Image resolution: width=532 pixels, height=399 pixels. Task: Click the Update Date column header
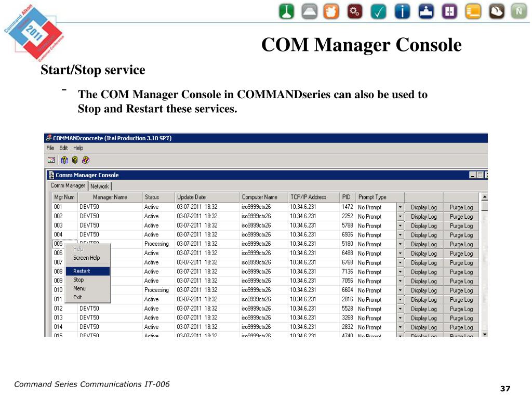[207, 197]
